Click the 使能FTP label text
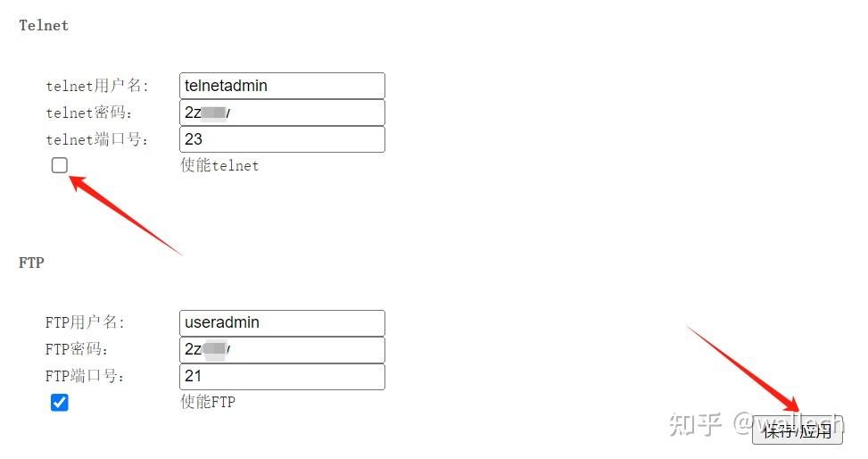 tap(208, 402)
